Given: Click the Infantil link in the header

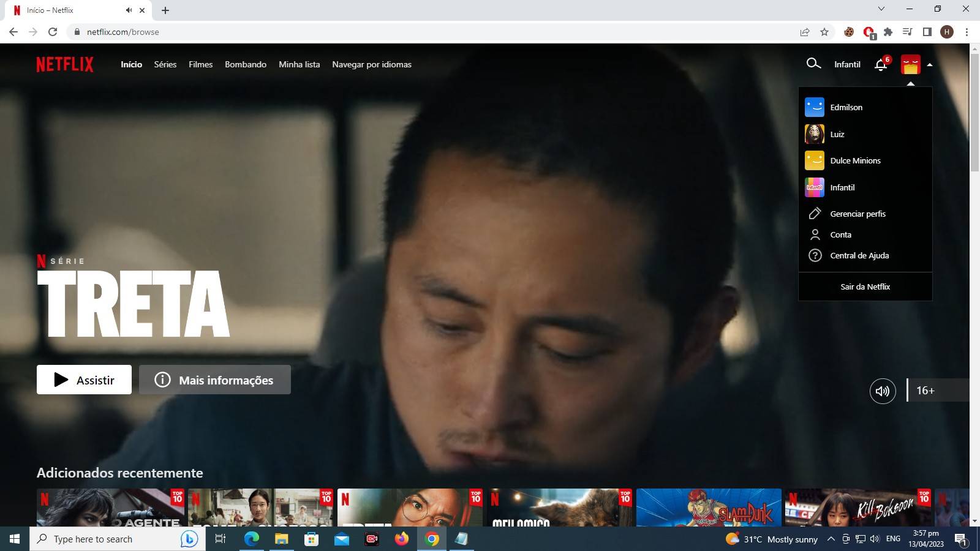Looking at the screenshot, I should click(847, 64).
